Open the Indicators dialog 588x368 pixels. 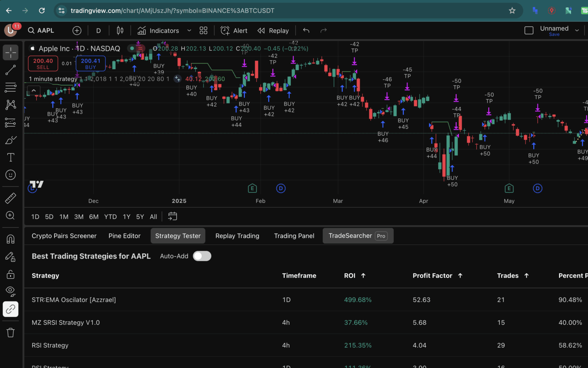[158, 30]
